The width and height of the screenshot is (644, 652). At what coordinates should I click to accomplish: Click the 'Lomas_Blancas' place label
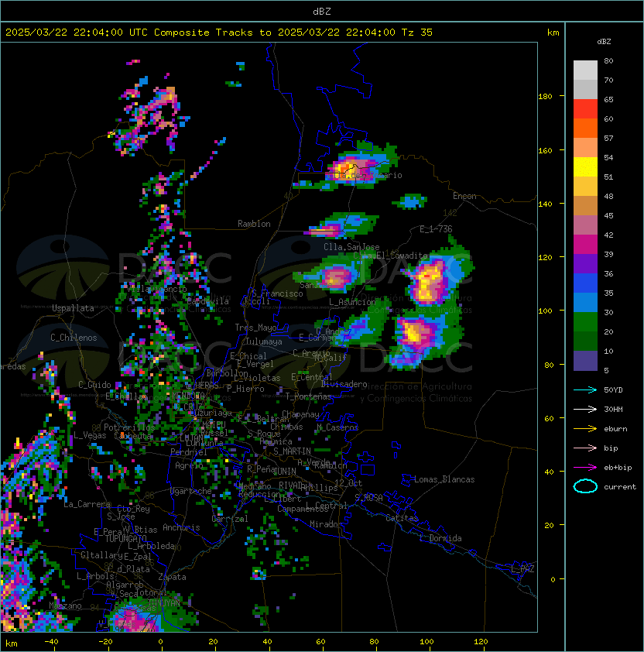coord(444,479)
